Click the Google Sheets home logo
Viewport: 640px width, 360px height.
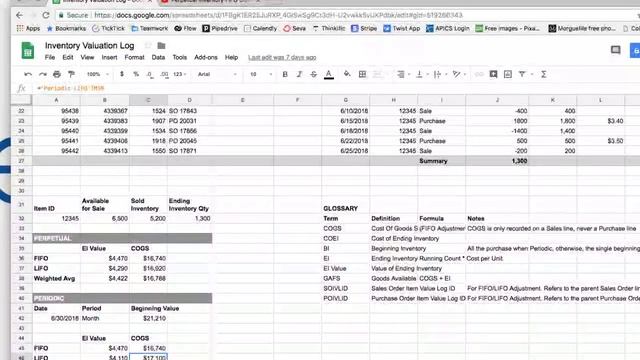click(x=28, y=51)
